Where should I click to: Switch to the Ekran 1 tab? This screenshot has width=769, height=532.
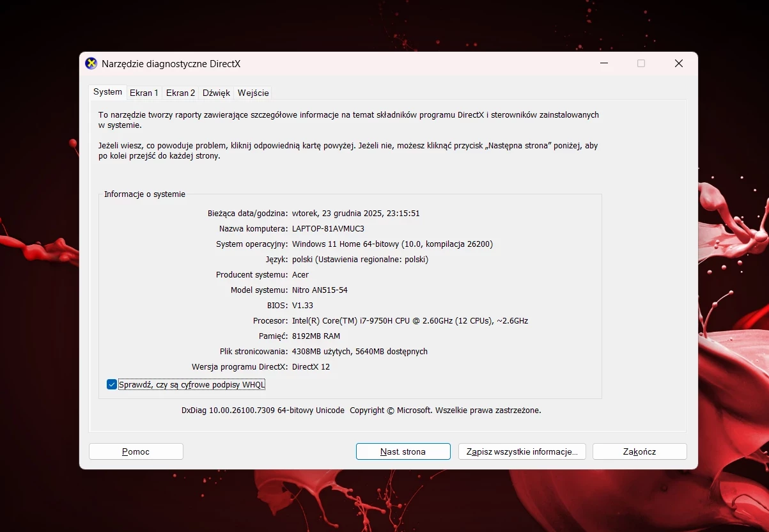point(144,93)
